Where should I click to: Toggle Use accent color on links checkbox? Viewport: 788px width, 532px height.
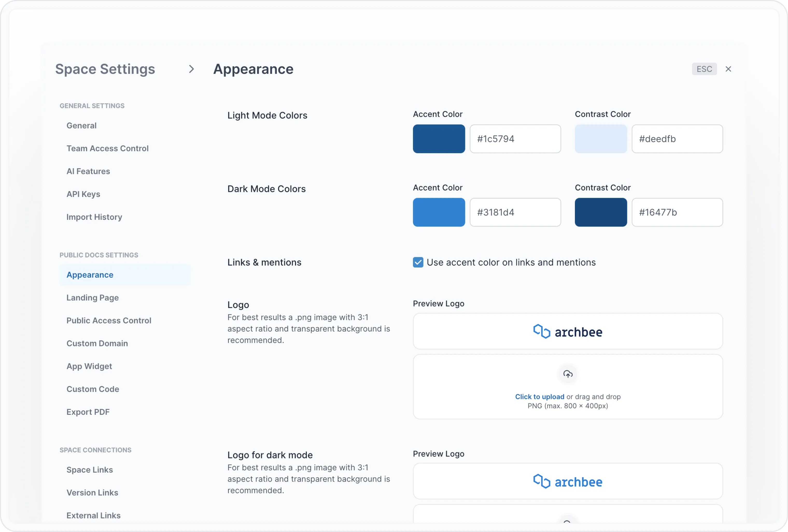[x=418, y=262]
